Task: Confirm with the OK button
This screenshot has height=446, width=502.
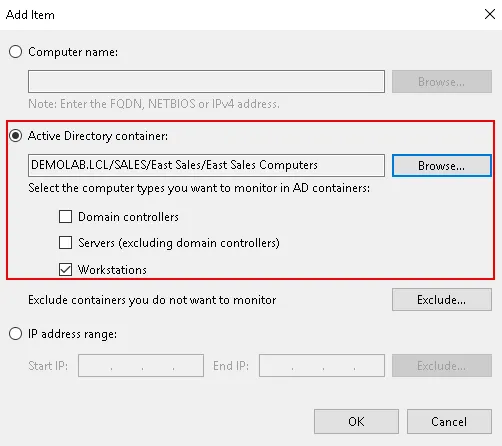Action: (x=356, y=422)
